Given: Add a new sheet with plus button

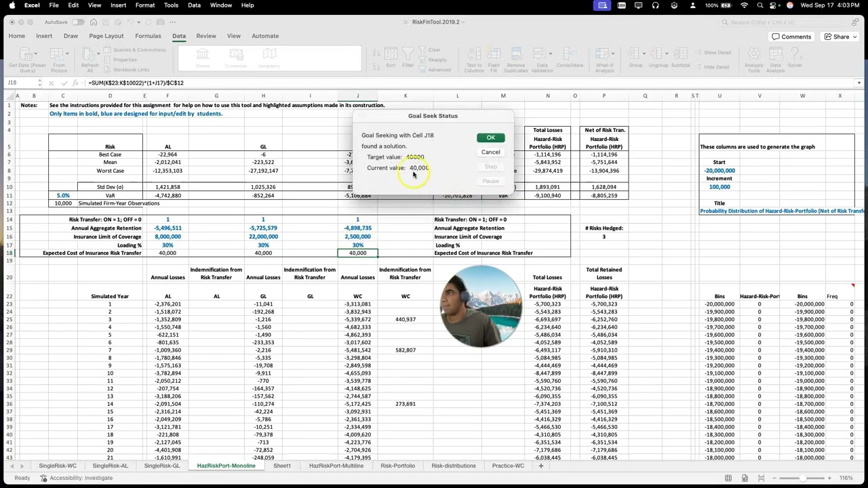Looking at the screenshot, I should 540,466.
